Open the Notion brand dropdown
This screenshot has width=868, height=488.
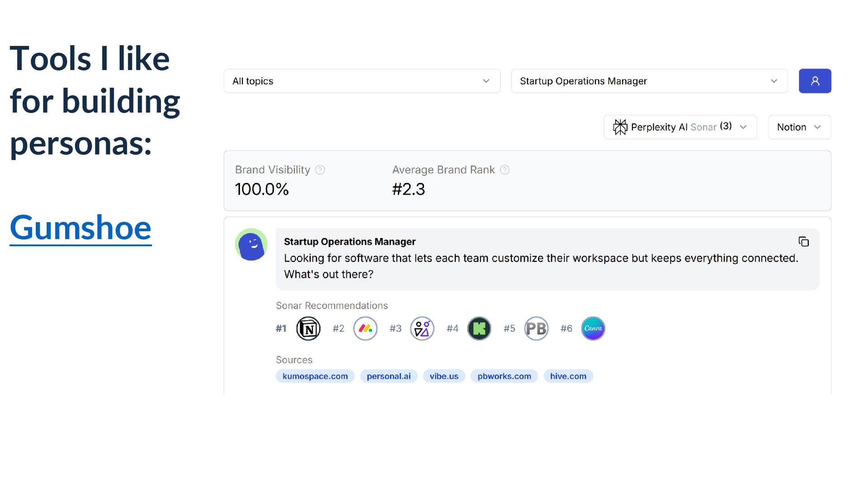799,127
